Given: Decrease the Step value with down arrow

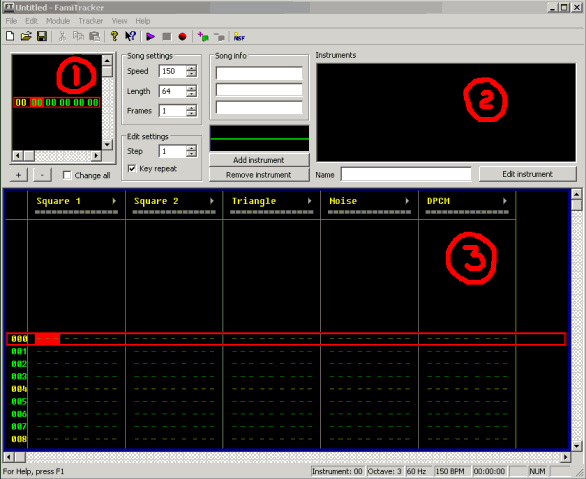Looking at the screenshot, I should click(191, 154).
